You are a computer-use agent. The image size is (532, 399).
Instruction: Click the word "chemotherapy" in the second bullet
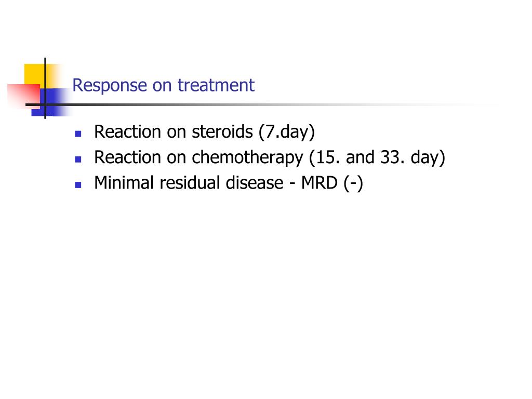[x=247, y=158]
